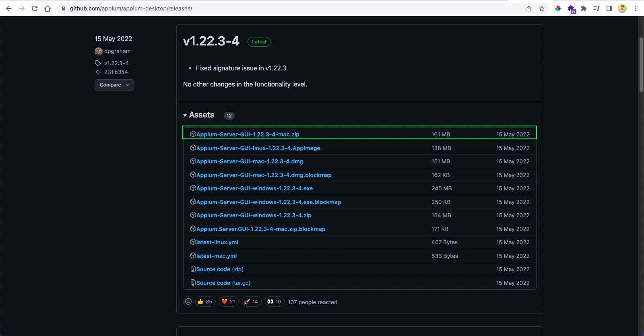Click file-zip icon of Source code (tar.gz)
The image size is (644, 336).
click(193, 282)
